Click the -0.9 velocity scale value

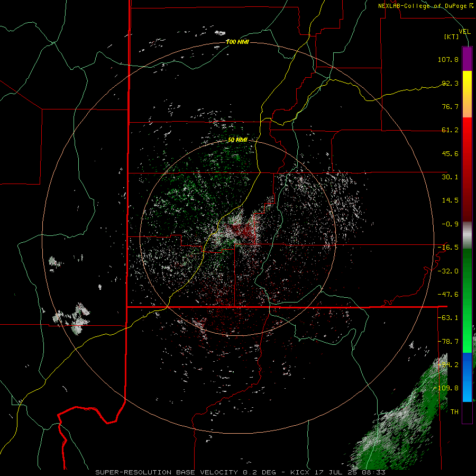(x=450, y=224)
